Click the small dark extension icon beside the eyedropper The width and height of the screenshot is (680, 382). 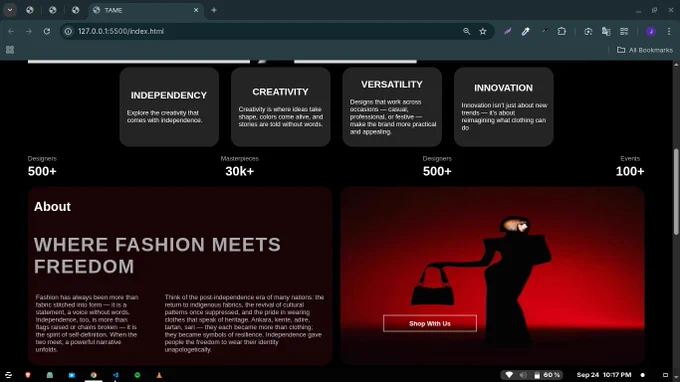click(x=544, y=31)
